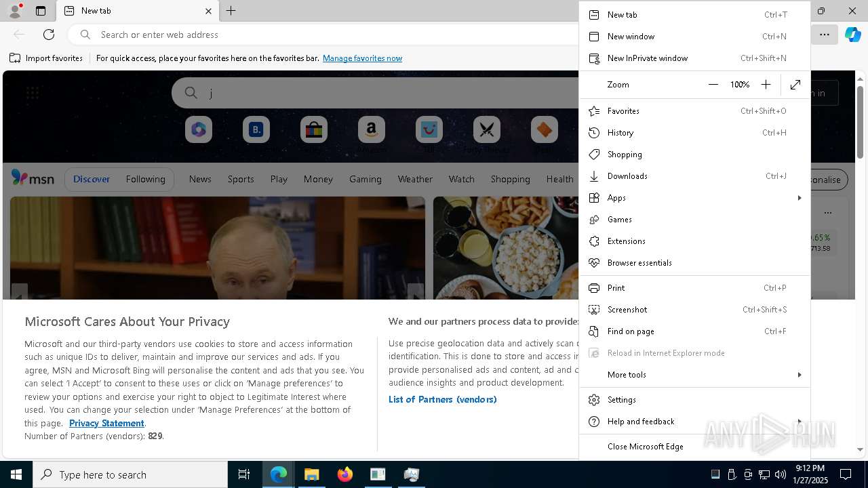Open the notification center icon
Image resolution: width=868 pixels, height=488 pixels.
click(x=846, y=474)
